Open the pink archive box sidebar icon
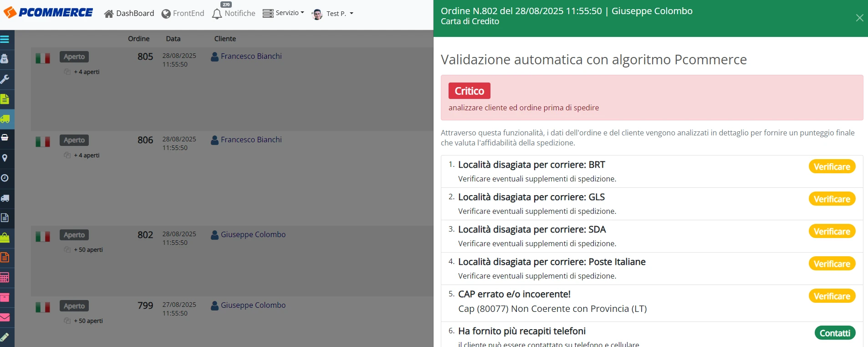This screenshot has width=868, height=347. (x=5, y=297)
